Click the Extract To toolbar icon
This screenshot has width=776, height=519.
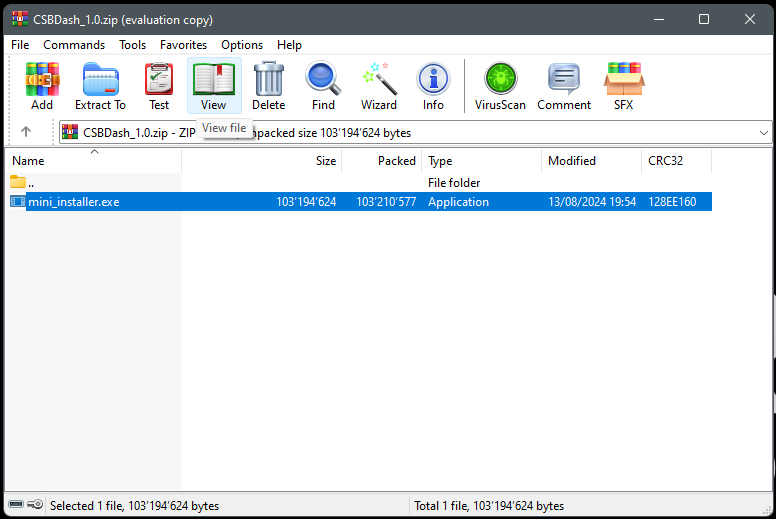pos(100,85)
